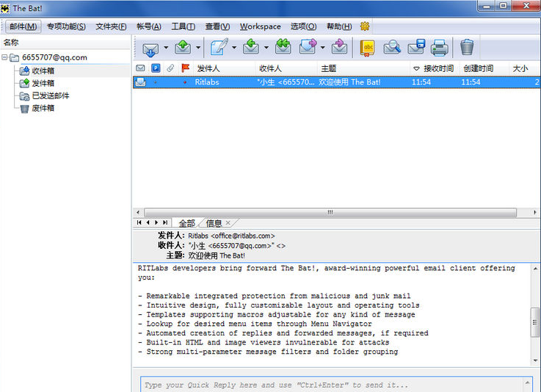This screenshot has height=392, width=541.
Task: Click the message list scroll right arrow
Action: 535,212
